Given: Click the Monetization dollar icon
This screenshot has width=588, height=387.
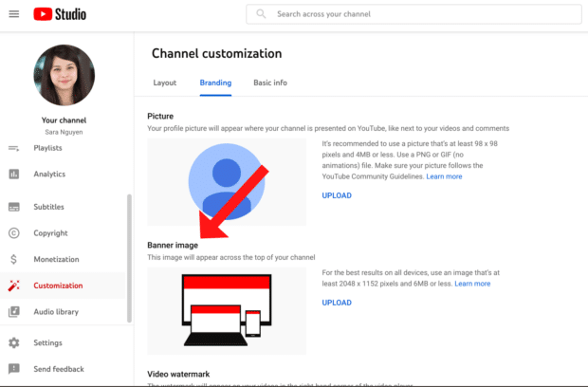Looking at the screenshot, I should pyautogui.click(x=14, y=259).
